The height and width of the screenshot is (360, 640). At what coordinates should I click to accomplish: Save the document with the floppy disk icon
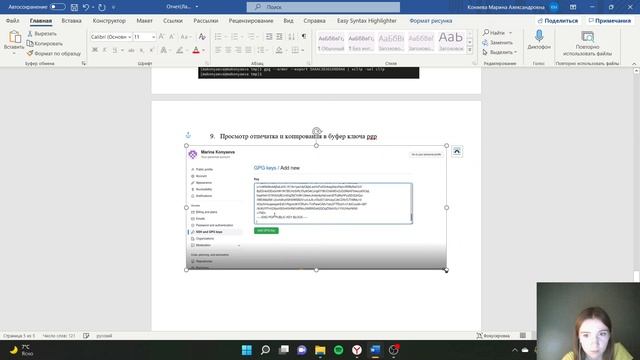[x=74, y=7]
